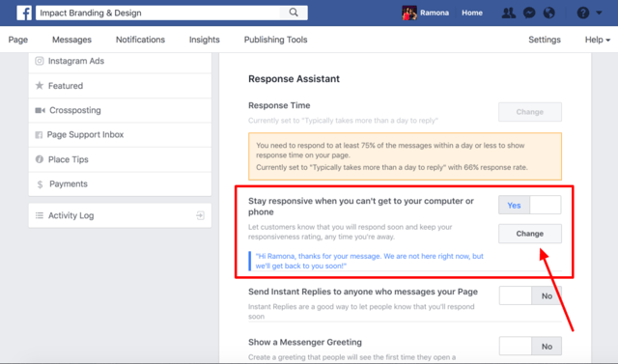
Task: Toggle off the Stay responsive Yes switch
Action: pos(530,205)
